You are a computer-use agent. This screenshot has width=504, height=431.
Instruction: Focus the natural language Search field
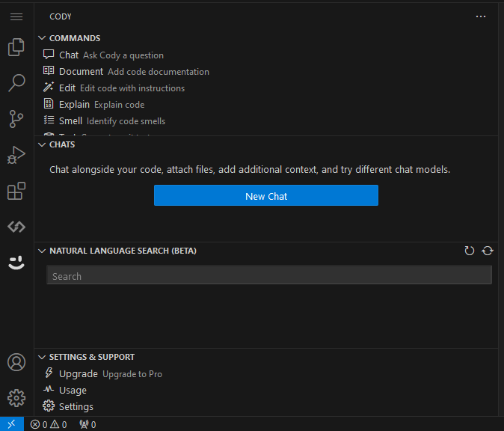[269, 275]
